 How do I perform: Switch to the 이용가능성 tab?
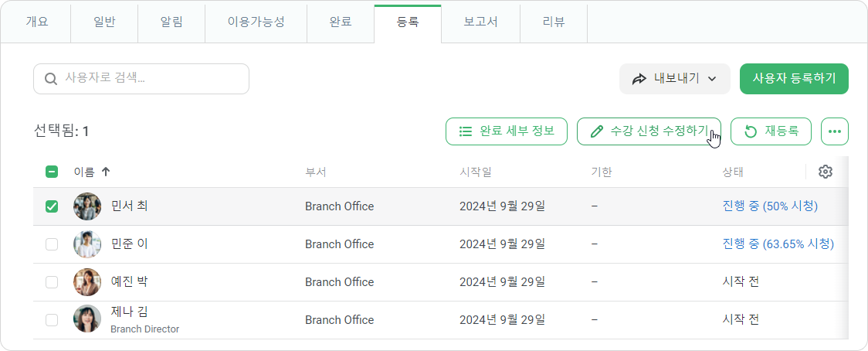[256, 23]
